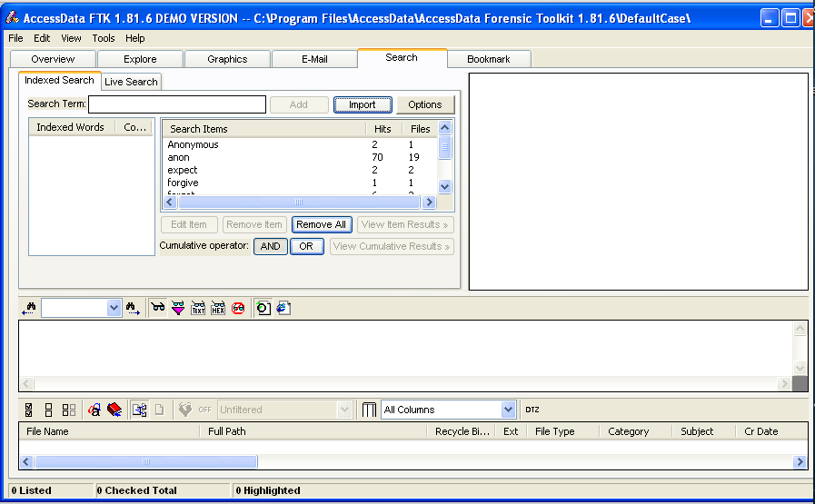Click the Remove All button

[x=322, y=224]
